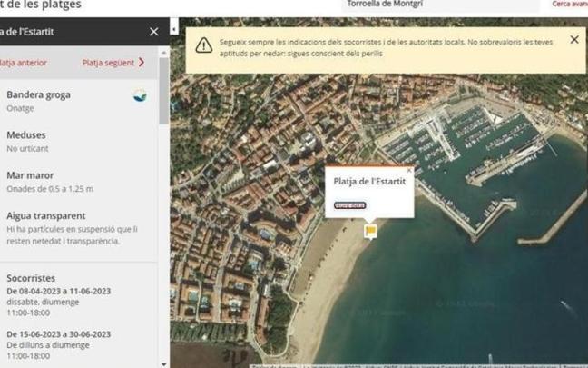Go to Platja següent
This screenshot has width=588, height=368.
tap(108, 63)
